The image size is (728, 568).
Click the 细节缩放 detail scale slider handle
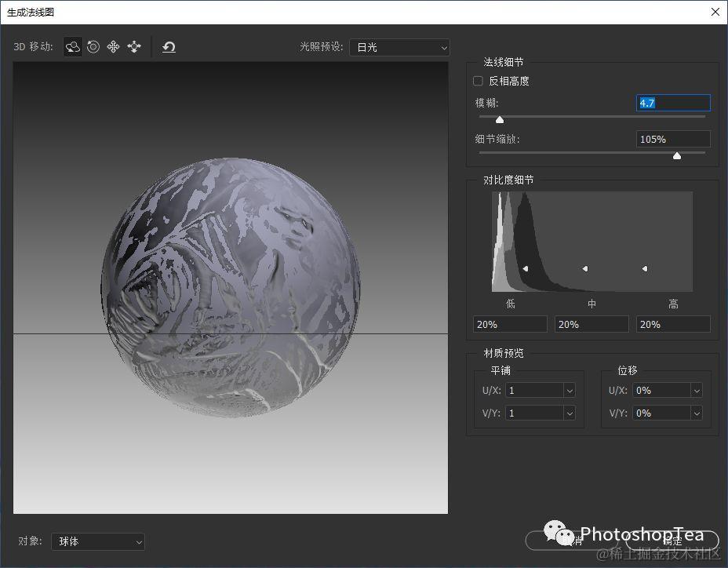pos(677,156)
